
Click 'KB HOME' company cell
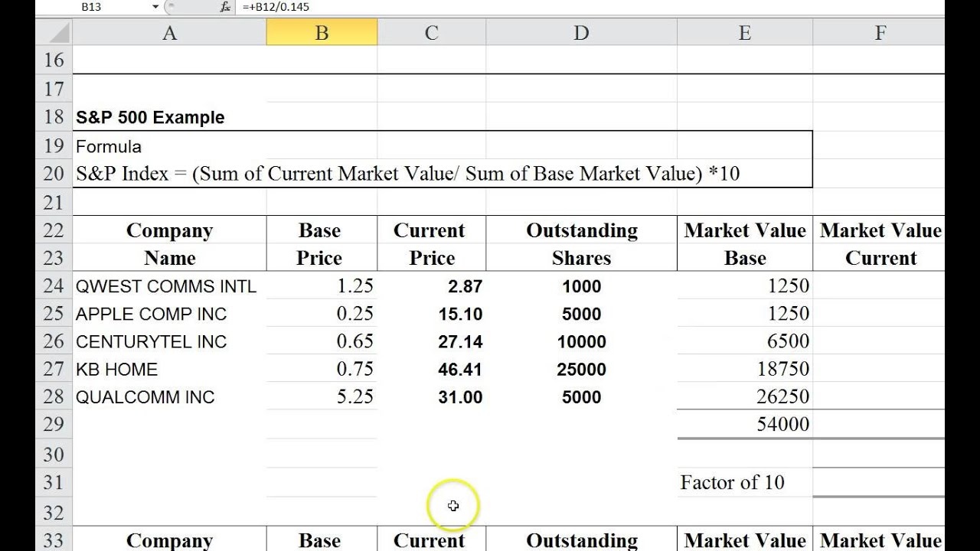click(169, 369)
